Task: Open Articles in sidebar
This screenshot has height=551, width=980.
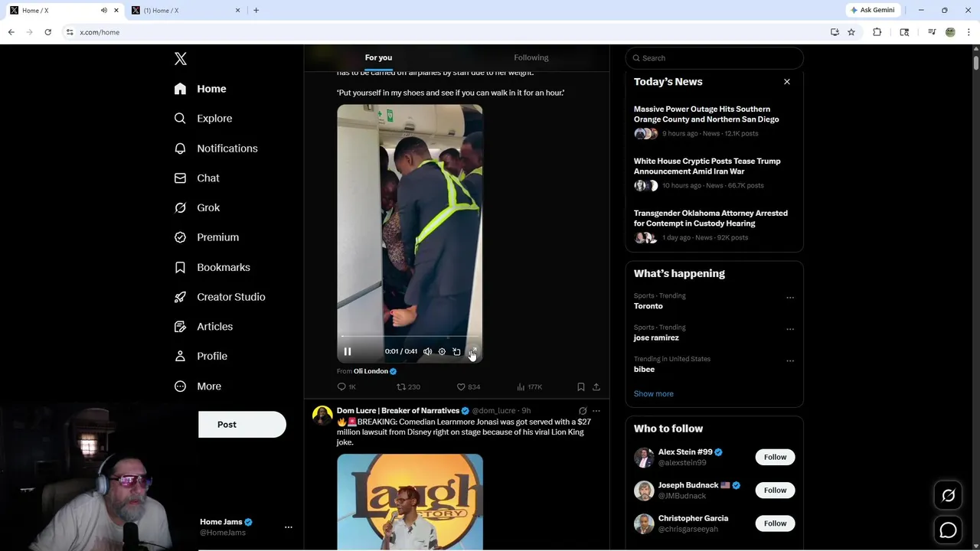Action: coord(204,327)
